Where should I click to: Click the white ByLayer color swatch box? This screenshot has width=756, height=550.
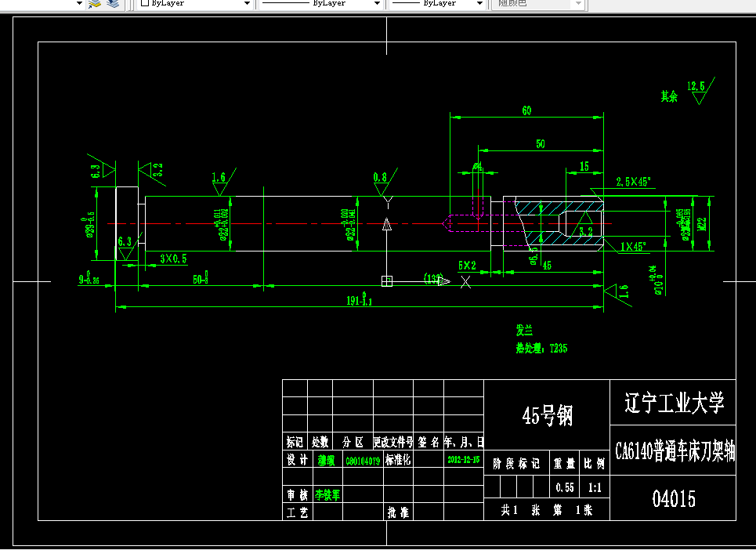tap(145, 3)
